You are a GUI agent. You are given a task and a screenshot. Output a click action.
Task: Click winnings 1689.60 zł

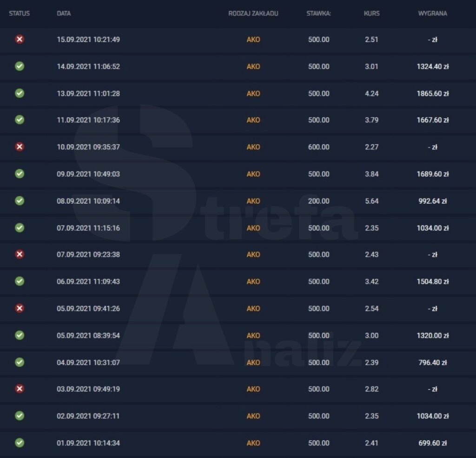pyautogui.click(x=433, y=174)
